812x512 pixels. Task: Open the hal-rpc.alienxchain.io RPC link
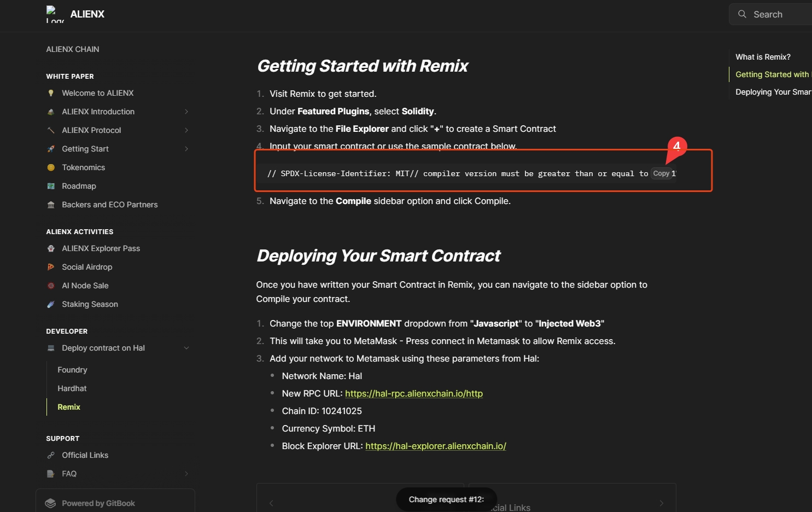click(x=413, y=393)
